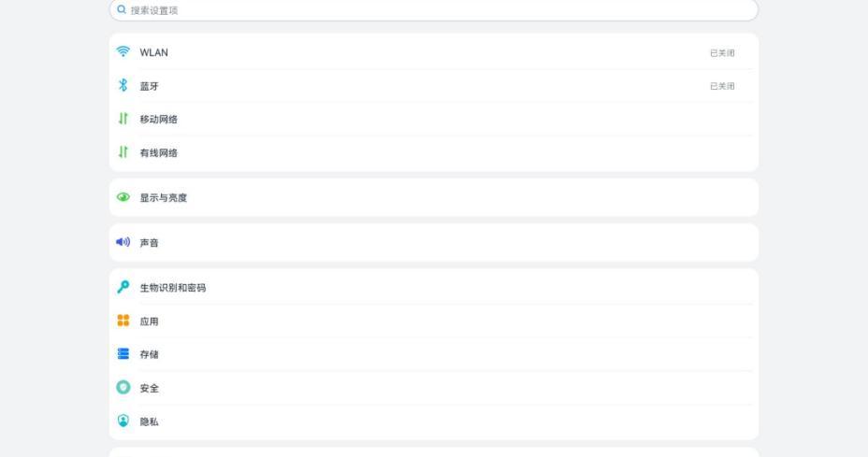The height and width of the screenshot is (457, 868).
Task: Click the sound speaker icon
Action: coord(123,243)
